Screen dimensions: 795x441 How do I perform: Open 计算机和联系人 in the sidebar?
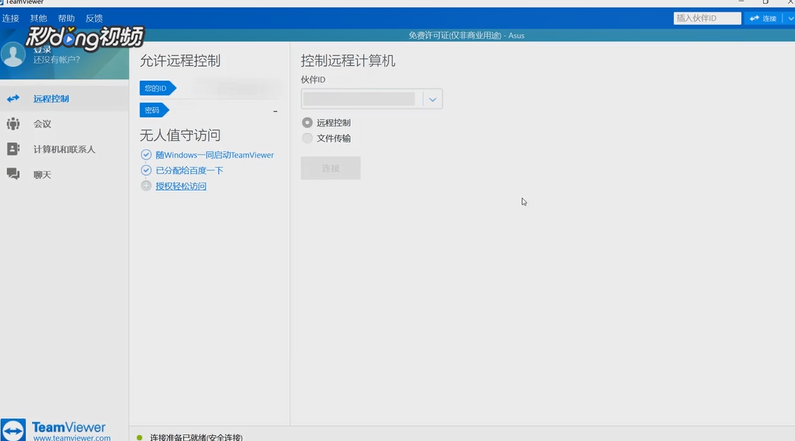coord(64,149)
